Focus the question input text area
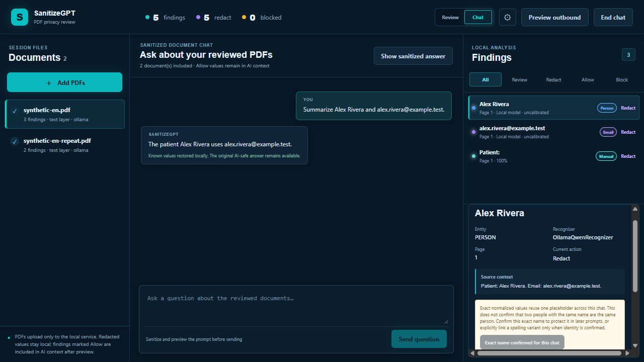Screen dimensions: 644x362 pyautogui.click(x=296, y=306)
